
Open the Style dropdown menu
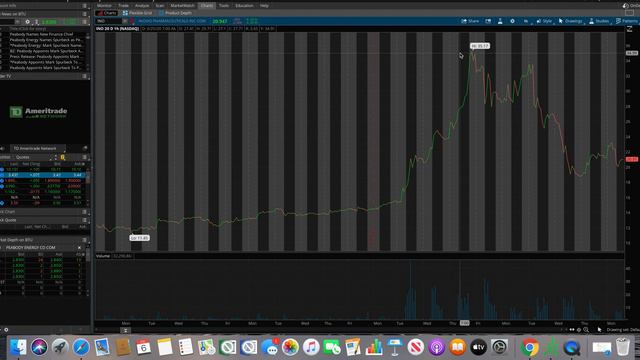[544, 21]
